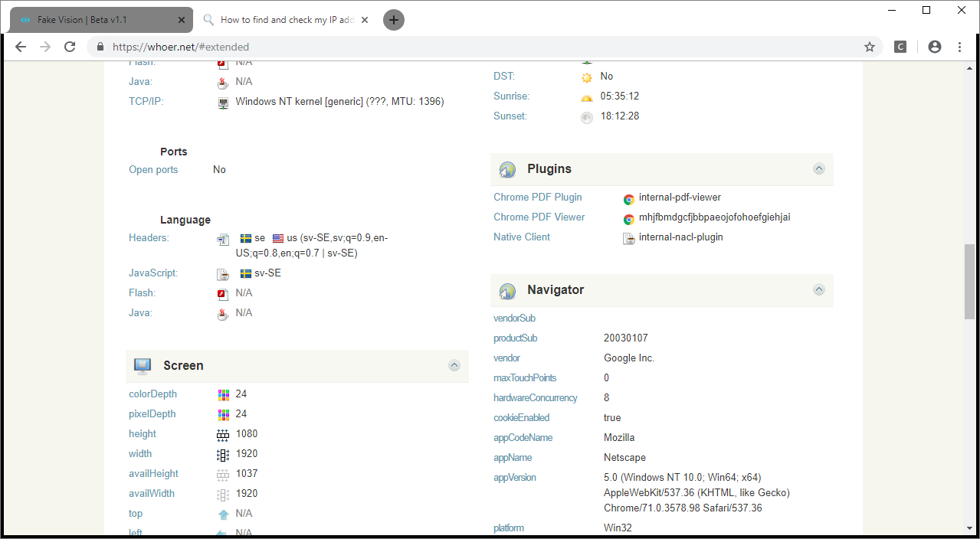The width and height of the screenshot is (980, 539).
Task: Click the Flash icon under Language
Action: [223, 293]
